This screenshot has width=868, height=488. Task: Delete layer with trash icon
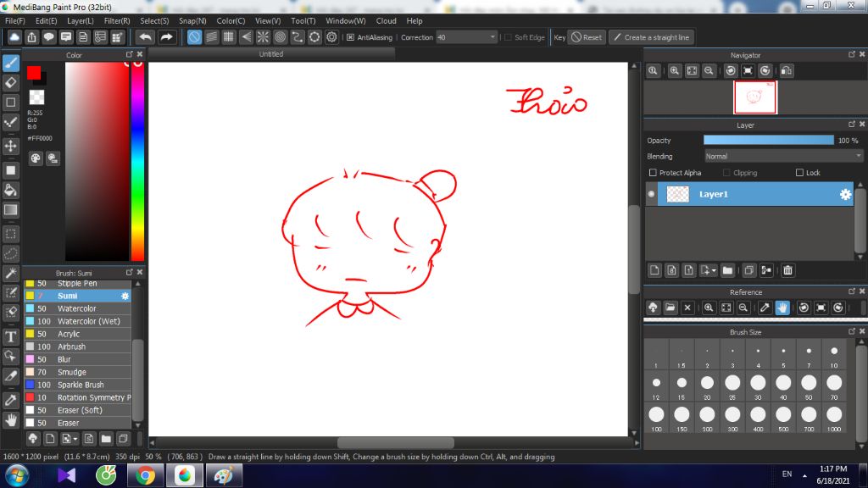(787, 270)
